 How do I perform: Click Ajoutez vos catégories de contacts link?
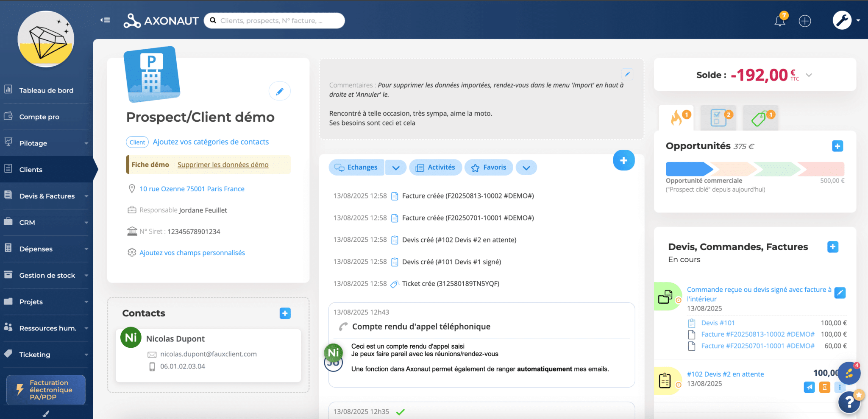pos(211,142)
